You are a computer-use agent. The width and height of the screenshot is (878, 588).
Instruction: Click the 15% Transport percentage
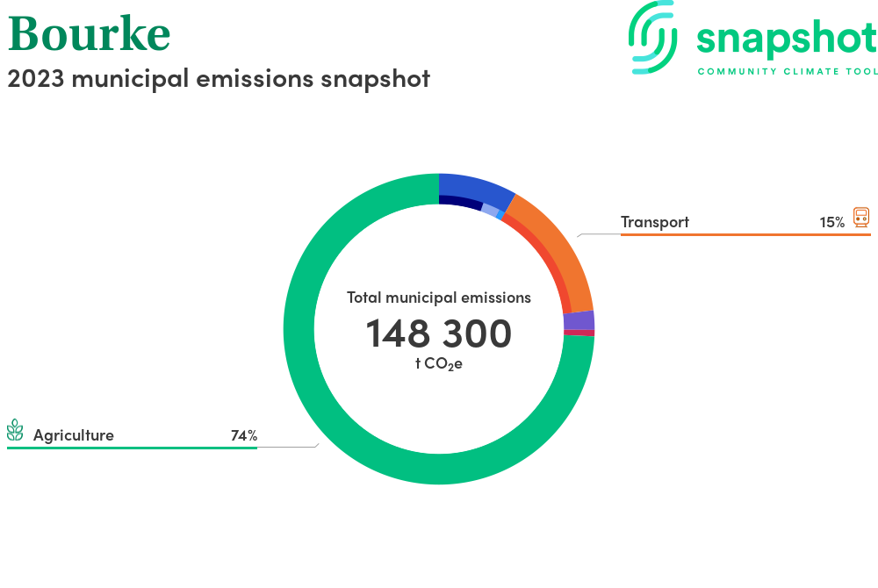831,223
